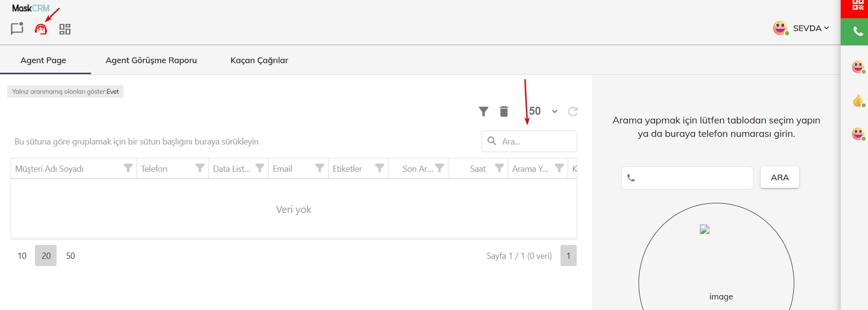The image size is (868, 310).
Task: Click the red agent headset icon
Action: point(41,29)
